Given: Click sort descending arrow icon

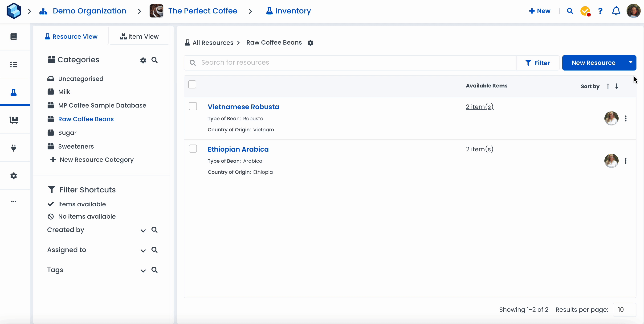Looking at the screenshot, I should 617,86.
